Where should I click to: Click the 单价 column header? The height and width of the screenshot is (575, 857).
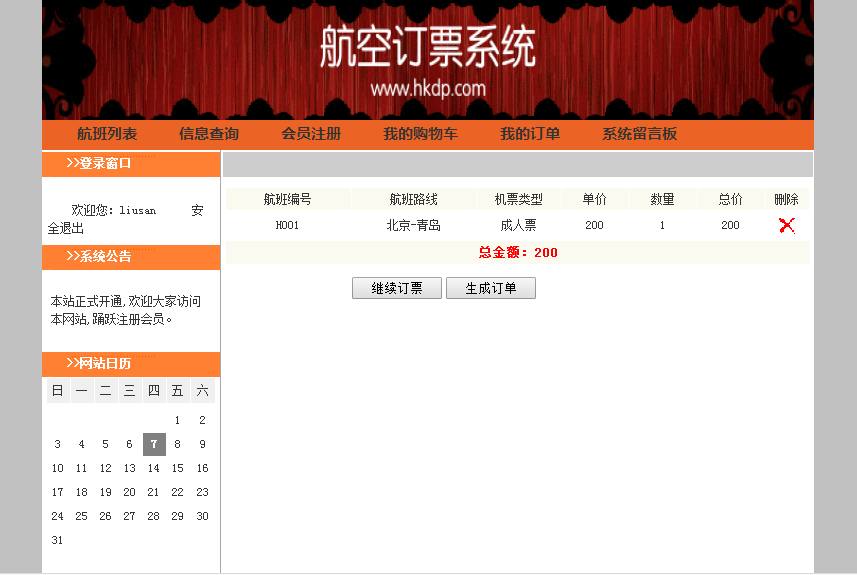tap(595, 200)
